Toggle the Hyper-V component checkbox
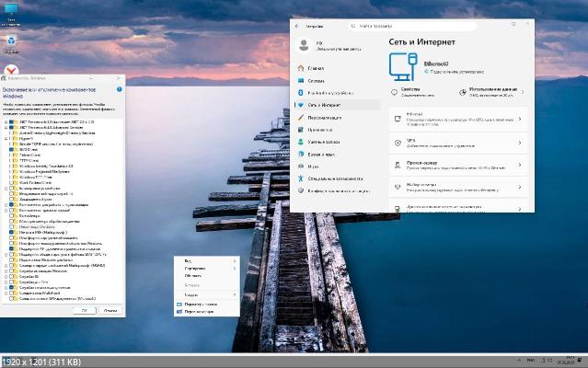 pyautogui.click(x=10, y=138)
